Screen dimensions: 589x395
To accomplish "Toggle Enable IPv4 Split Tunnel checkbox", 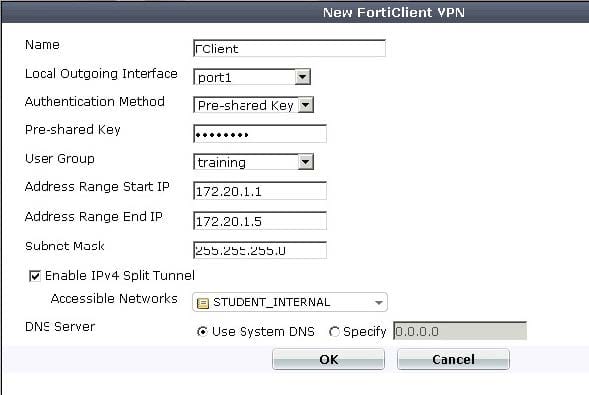I will (x=35, y=276).
